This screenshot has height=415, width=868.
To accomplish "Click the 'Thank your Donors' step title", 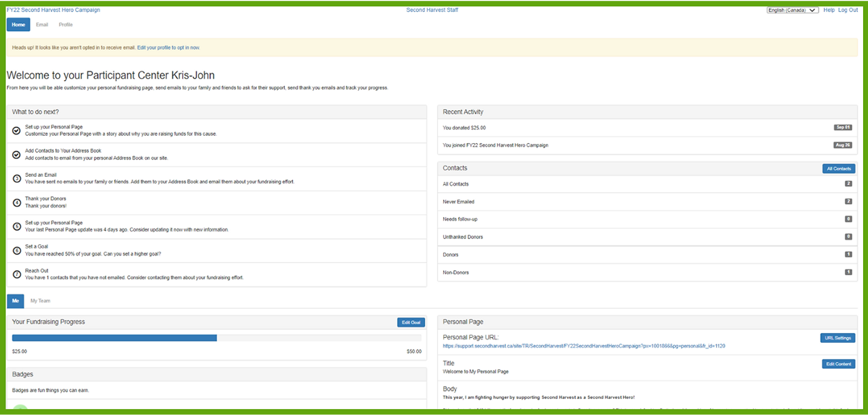I will [46, 199].
